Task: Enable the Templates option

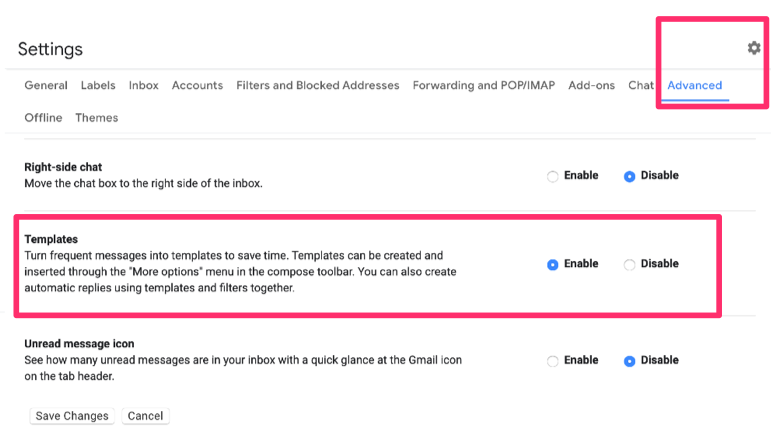Action: [x=553, y=264]
